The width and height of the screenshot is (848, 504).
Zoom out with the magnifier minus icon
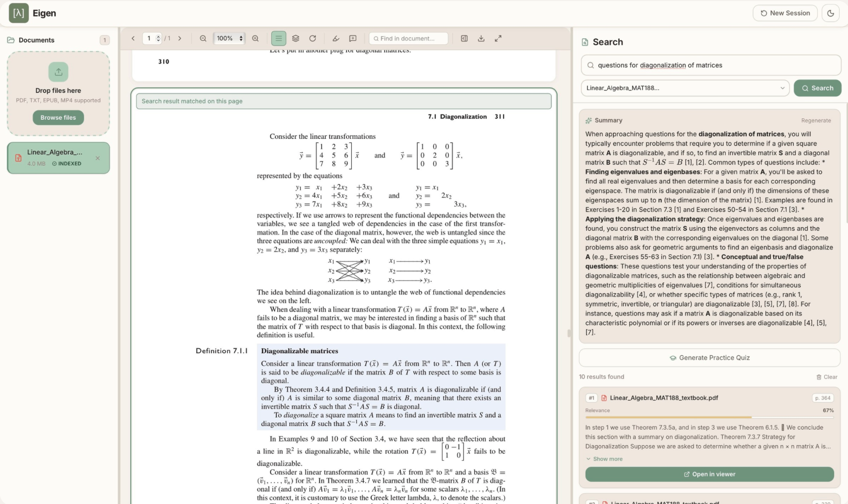coord(203,38)
